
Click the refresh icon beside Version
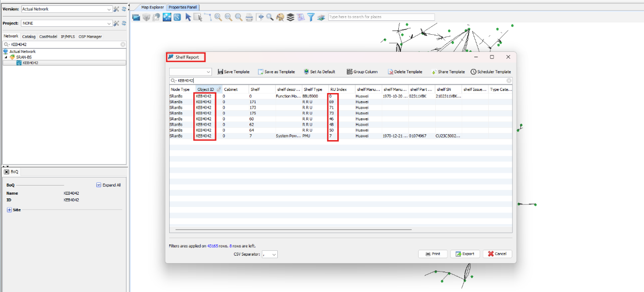tap(124, 9)
